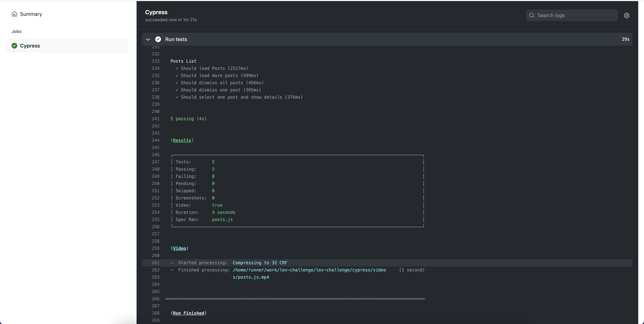
Task: Click the highlighted log line 261
Action: [250, 263]
